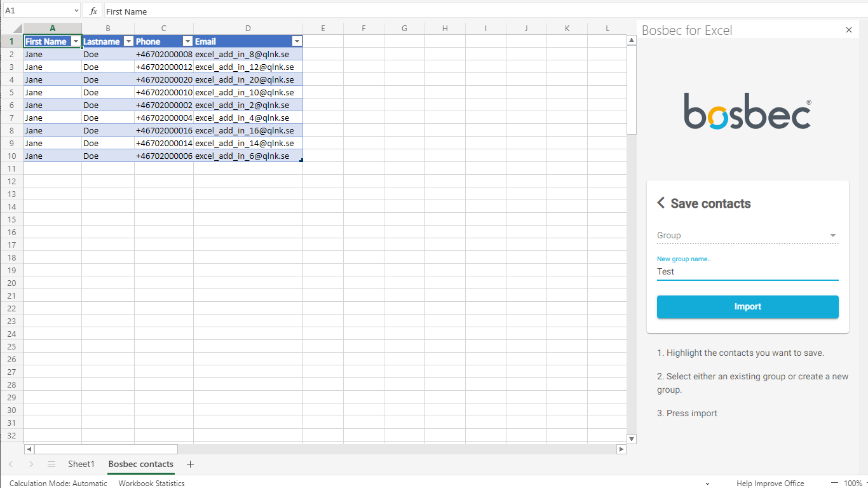Screen dimensions: 868x488
Task: Switch to the Sheet1 tab
Action: (81, 464)
